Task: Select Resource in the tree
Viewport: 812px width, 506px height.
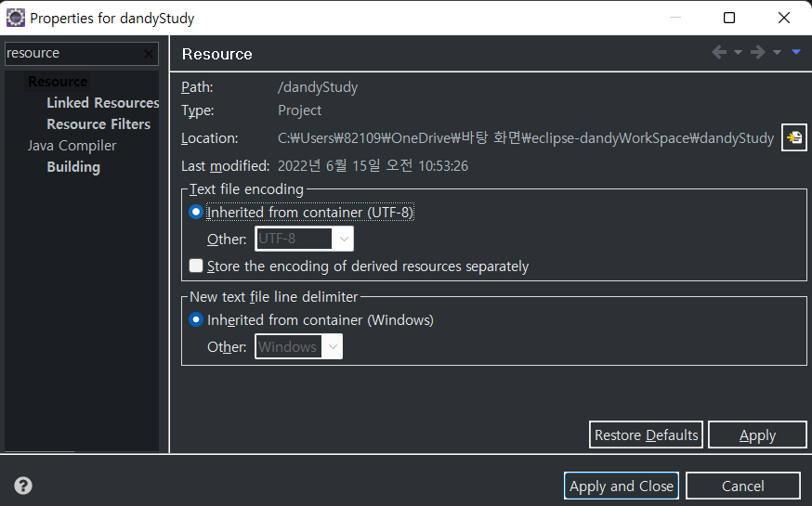Action: tap(58, 82)
